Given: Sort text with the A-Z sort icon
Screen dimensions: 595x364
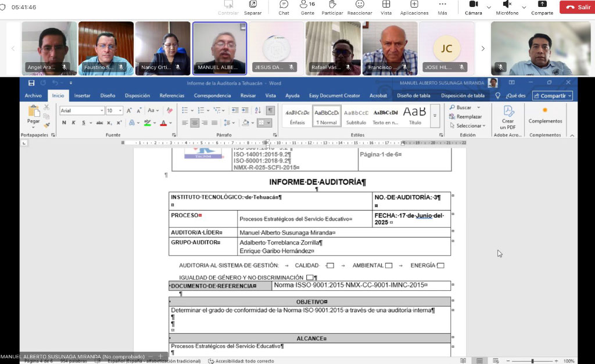Looking at the screenshot, I should click(x=257, y=110).
